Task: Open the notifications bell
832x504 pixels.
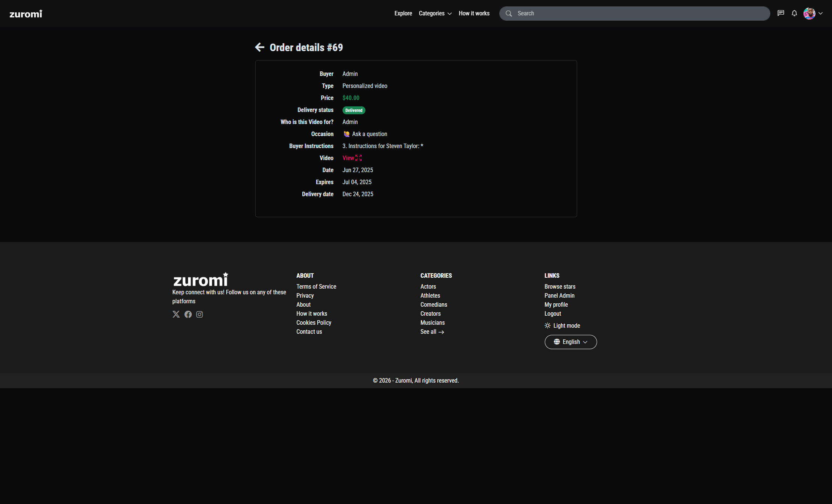Action: pos(794,13)
